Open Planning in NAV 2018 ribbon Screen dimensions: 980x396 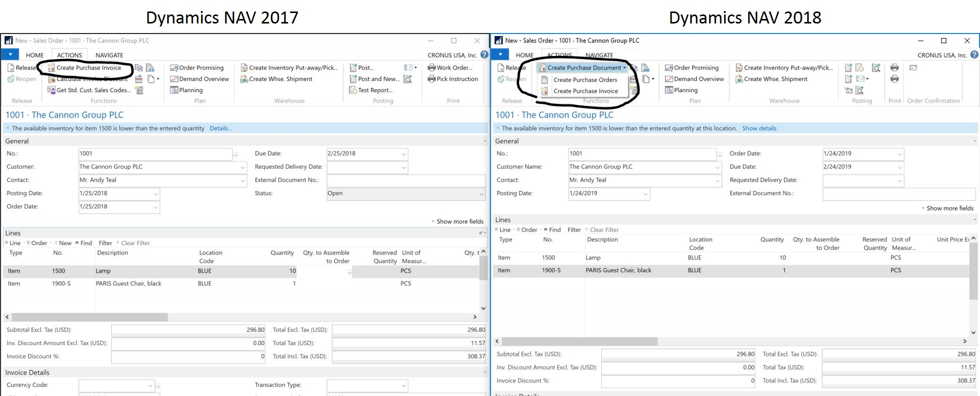point(681,90)
